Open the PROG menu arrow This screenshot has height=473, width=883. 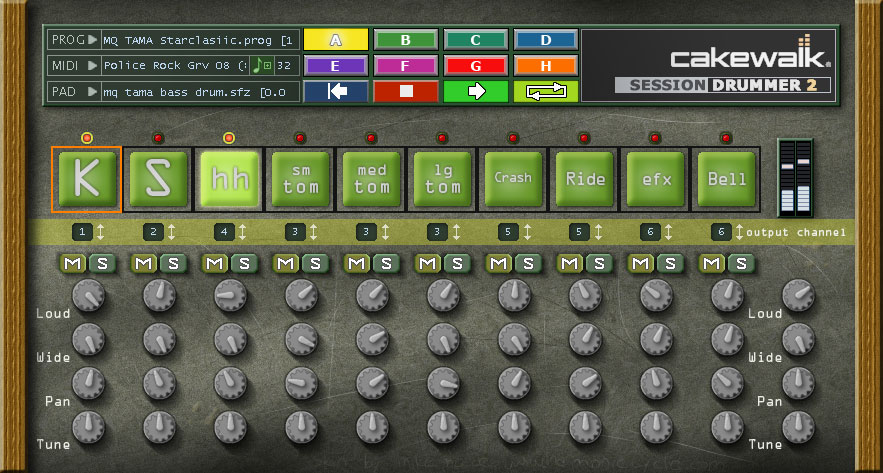click(92, 40)
